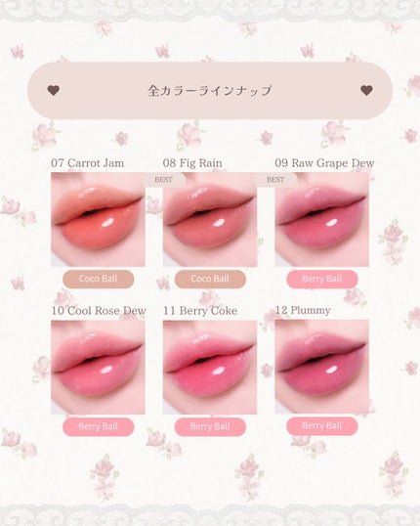Click the 11 Berry Coke label text

(x=200, y=311)
